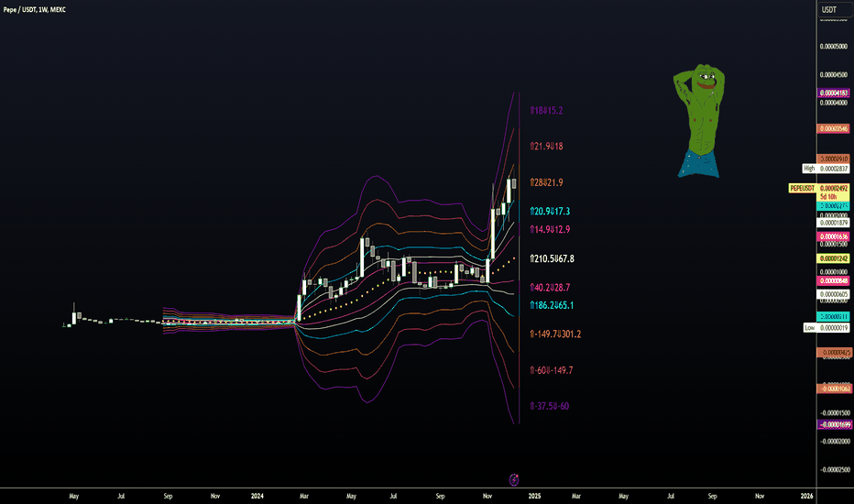Click -0.00002500 on the price scale
854x504 pixels.
(835, 469)
